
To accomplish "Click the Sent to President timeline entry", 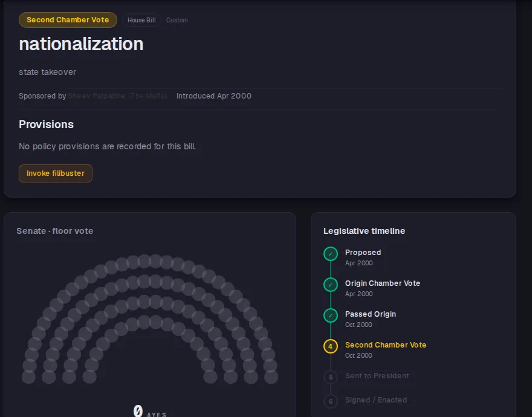I will (x=377, y=376).
